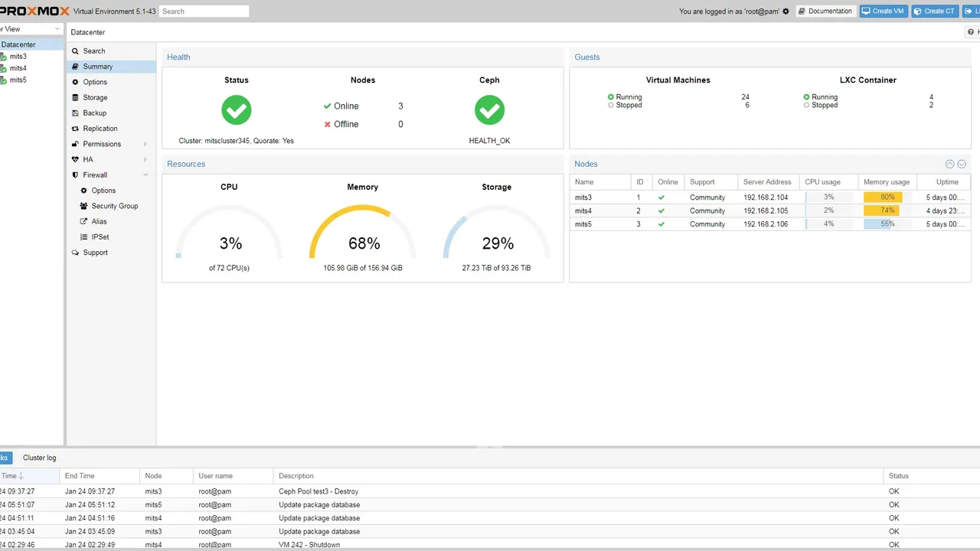
Task: Collapse the Firewall submenu arrow
Action: click(145, 175)
